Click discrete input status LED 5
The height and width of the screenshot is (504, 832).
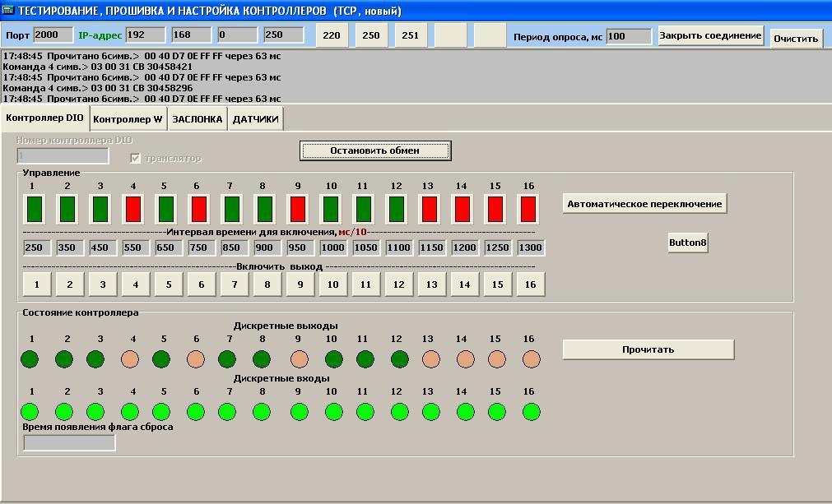point(161,412)
